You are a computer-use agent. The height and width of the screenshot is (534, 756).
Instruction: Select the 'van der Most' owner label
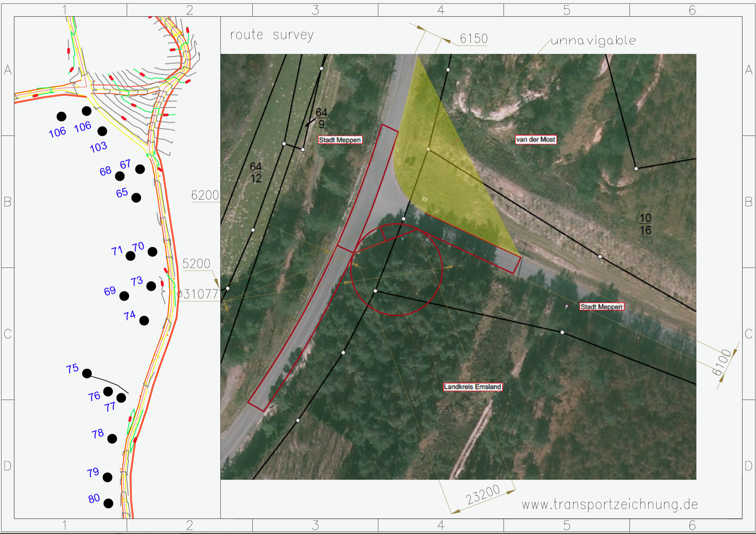click(x=536, y=140)
